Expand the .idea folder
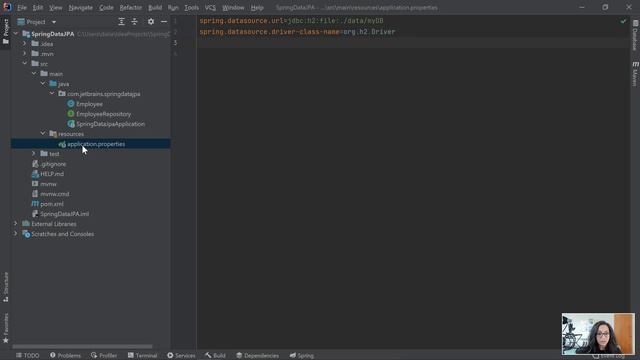The width and height of the screenshot is (640, 360). coord(24,44)
